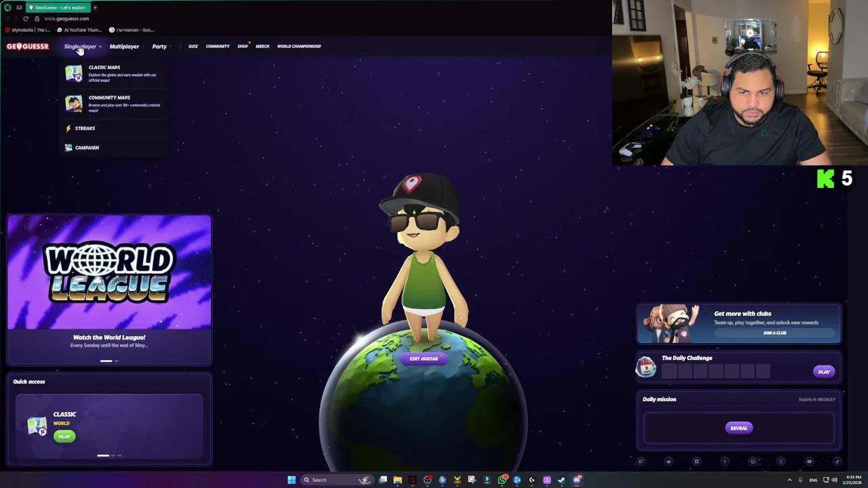This screenshot has width=868, height=488.
Task: Open GeoGuessr X (Twitter) link icon
Action: tap(781, 462)
